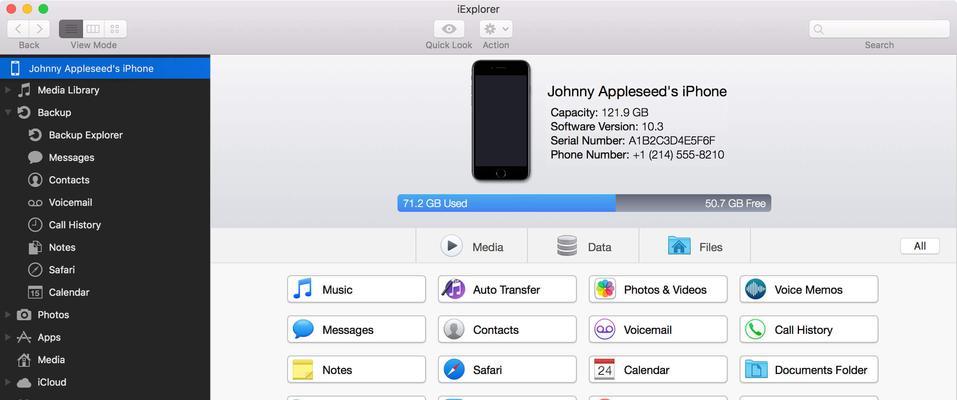Screen dimensions: 957x400
Task: Collapse the Backup disclosure triangle
Action: [x=7, y=113]
